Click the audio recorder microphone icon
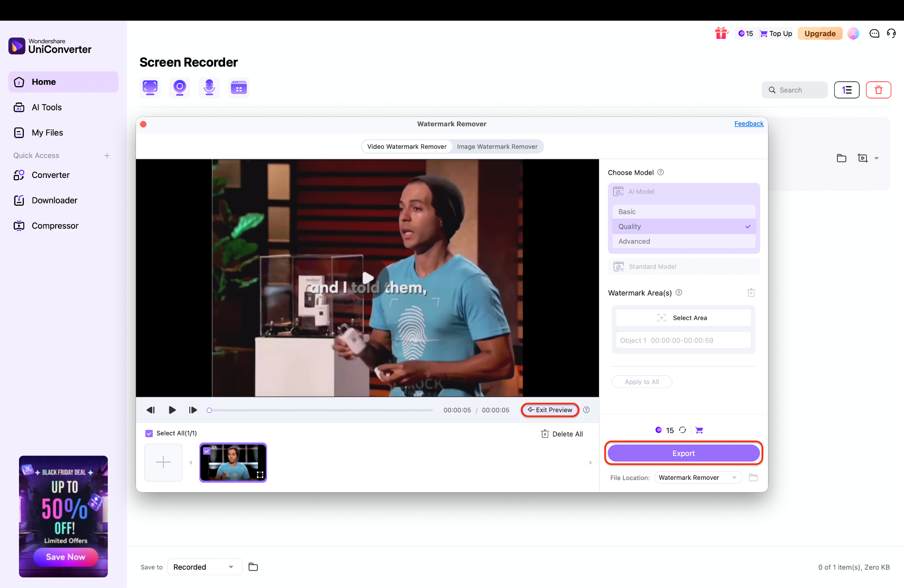 (x=209, y=87)
